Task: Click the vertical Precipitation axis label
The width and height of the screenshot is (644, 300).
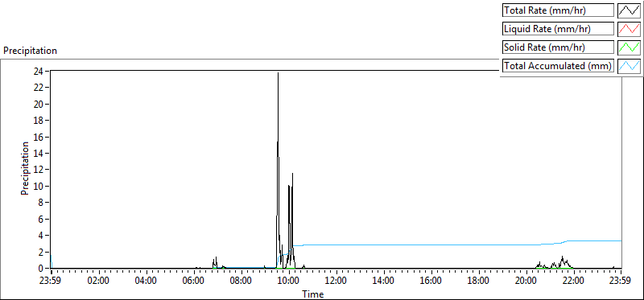Action: (x=25, y=168)
